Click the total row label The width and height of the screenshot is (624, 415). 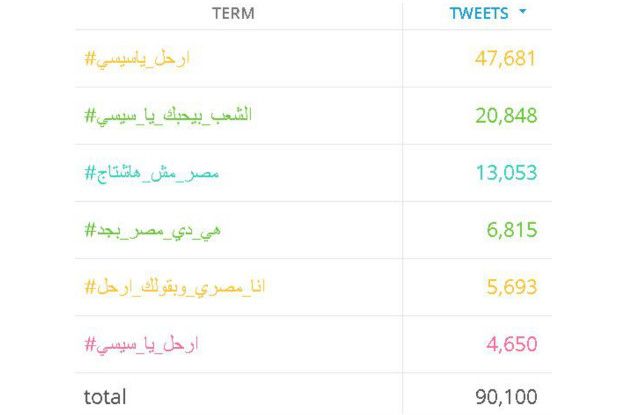(x=105, y=397)
